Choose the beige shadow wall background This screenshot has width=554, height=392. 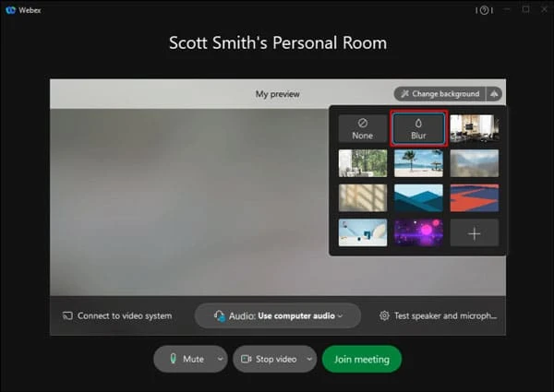click(x=363, y=198)
